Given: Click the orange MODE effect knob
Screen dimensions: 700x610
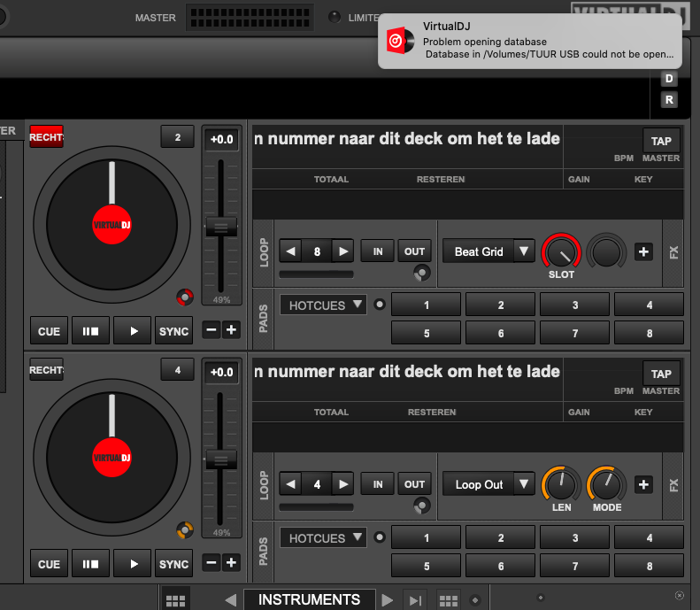Looking at the screenshot, I should click(x=606, y=485).
